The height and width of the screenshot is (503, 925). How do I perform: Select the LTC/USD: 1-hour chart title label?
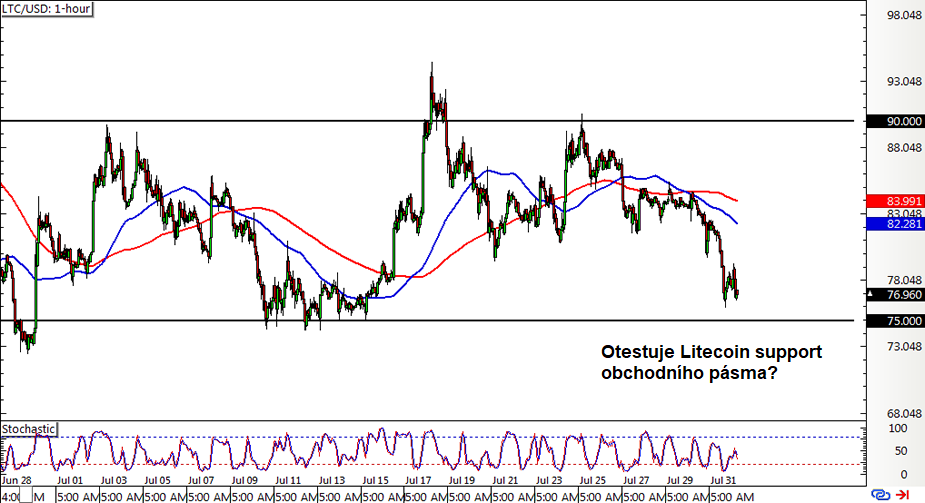pyautogui.click(x=47, y=9)
